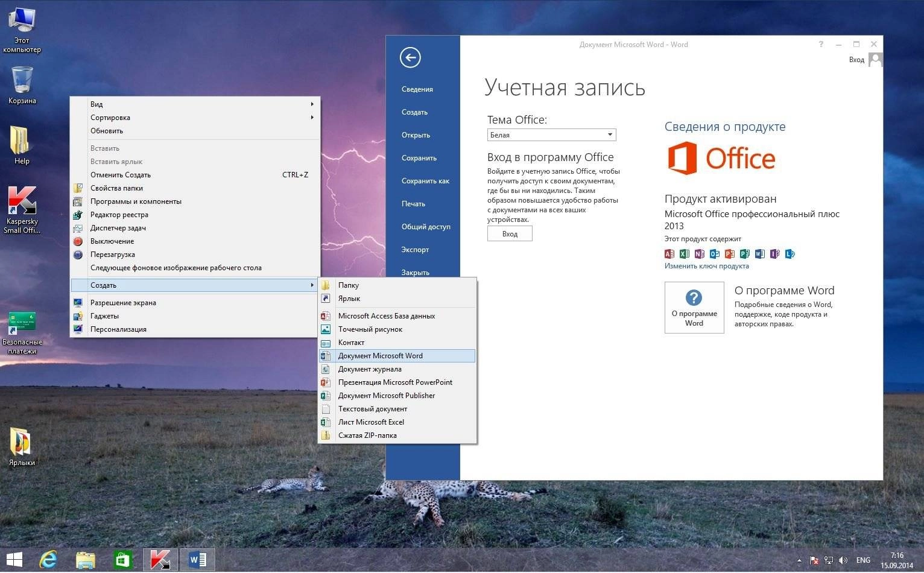Create new Папку from submenu

point(397,285)
